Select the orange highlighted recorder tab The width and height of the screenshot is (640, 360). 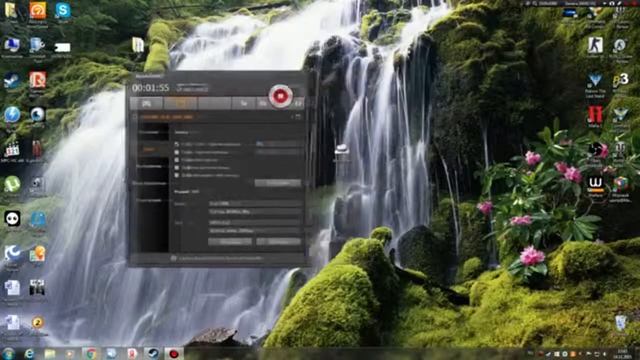[x=180, y=104]
